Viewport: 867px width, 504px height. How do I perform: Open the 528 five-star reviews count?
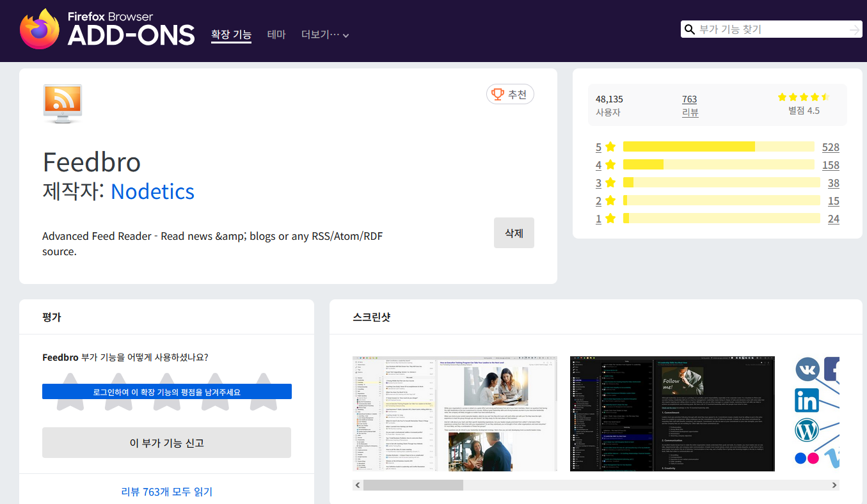tap(831, 147)
